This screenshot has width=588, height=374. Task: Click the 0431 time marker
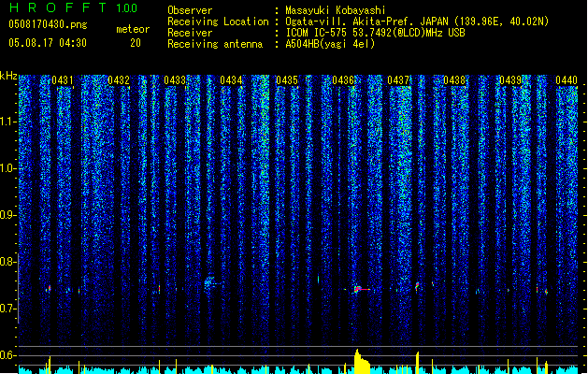(63, 80)
